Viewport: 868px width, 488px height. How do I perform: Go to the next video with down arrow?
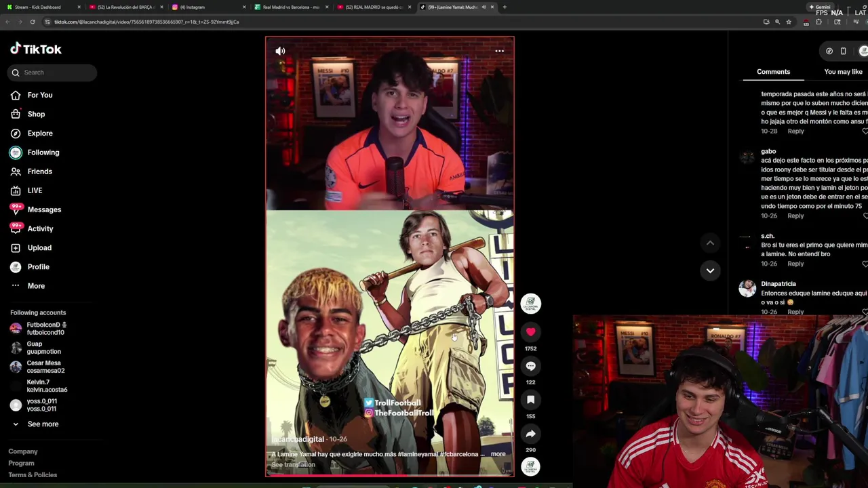tap(710, 270)
